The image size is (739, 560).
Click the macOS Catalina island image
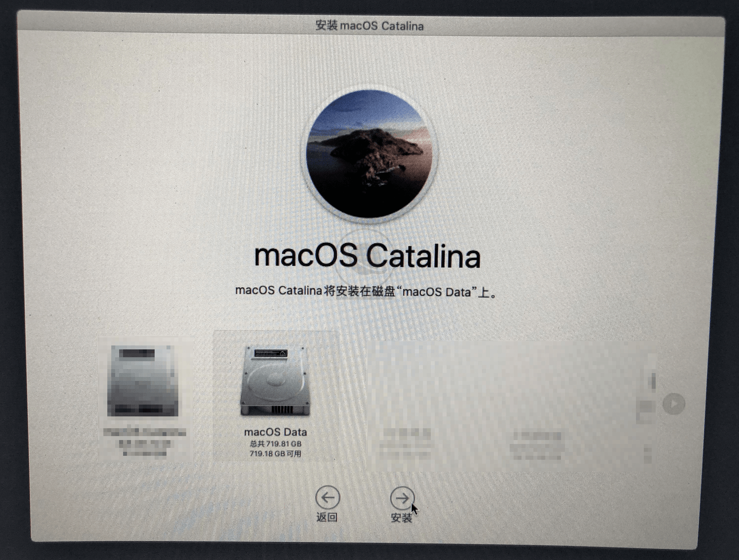pos(369,154)
